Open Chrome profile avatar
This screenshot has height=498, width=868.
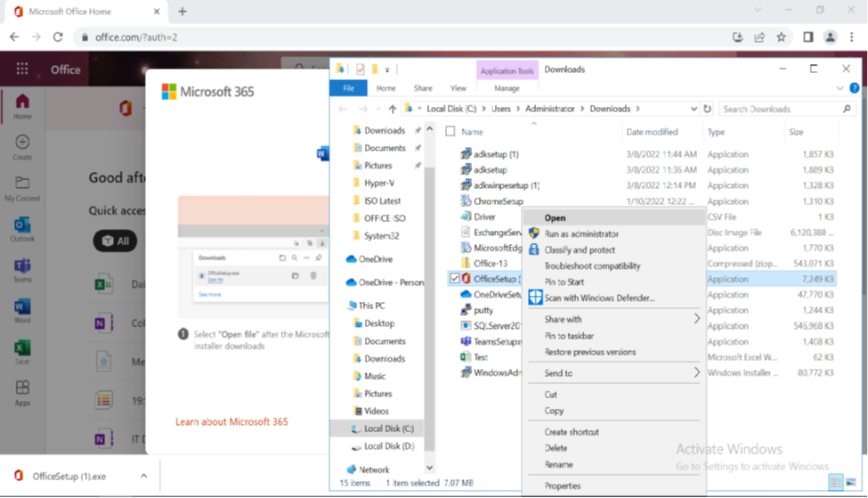830,37
